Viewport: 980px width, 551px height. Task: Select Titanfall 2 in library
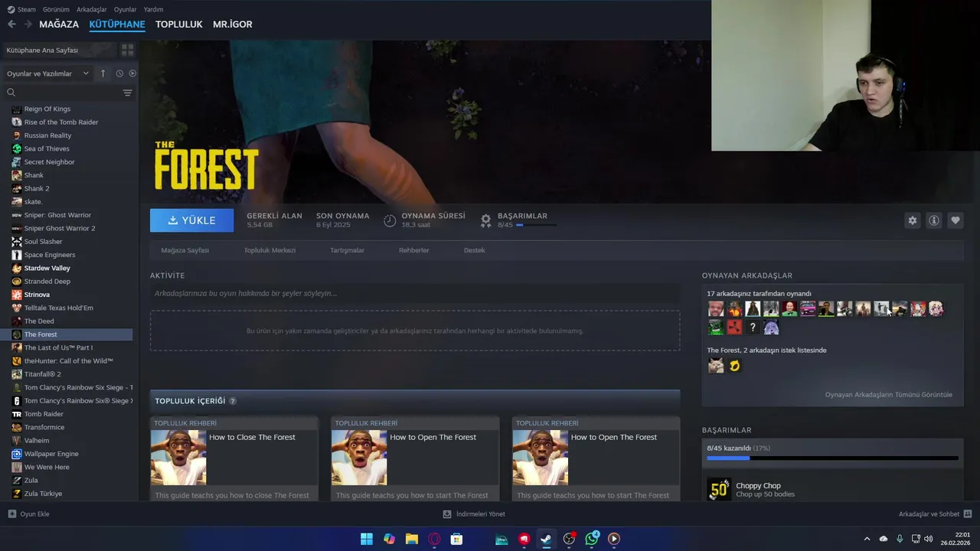click(43, 374)
